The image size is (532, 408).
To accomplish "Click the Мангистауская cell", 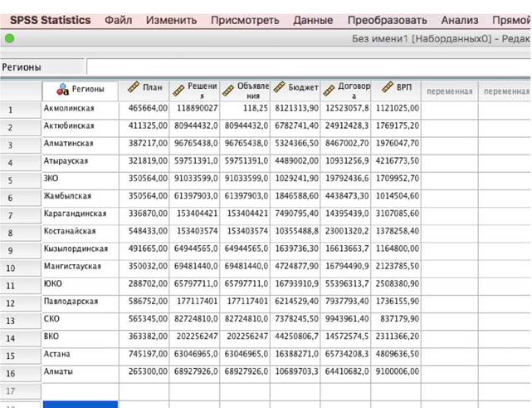I will (x=81, y=267).
